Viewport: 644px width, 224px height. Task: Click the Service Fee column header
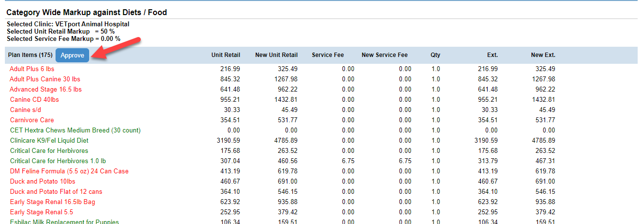[328, 55]
